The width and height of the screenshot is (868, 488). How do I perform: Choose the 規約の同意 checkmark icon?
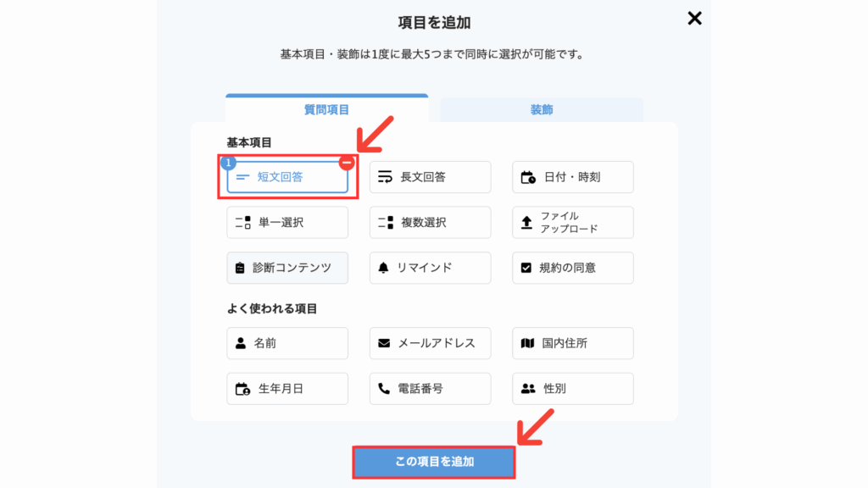click(526, 268)
